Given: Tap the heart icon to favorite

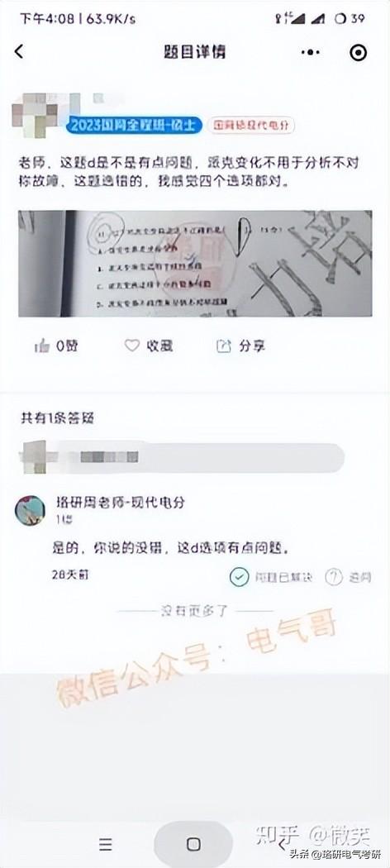Looking at the screenshot, I should click(131, 346).
